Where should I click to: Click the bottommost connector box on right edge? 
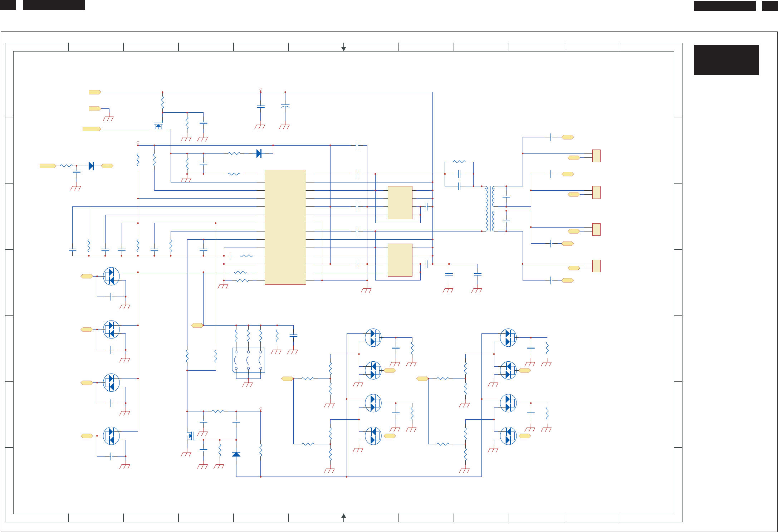click(596, 266)
